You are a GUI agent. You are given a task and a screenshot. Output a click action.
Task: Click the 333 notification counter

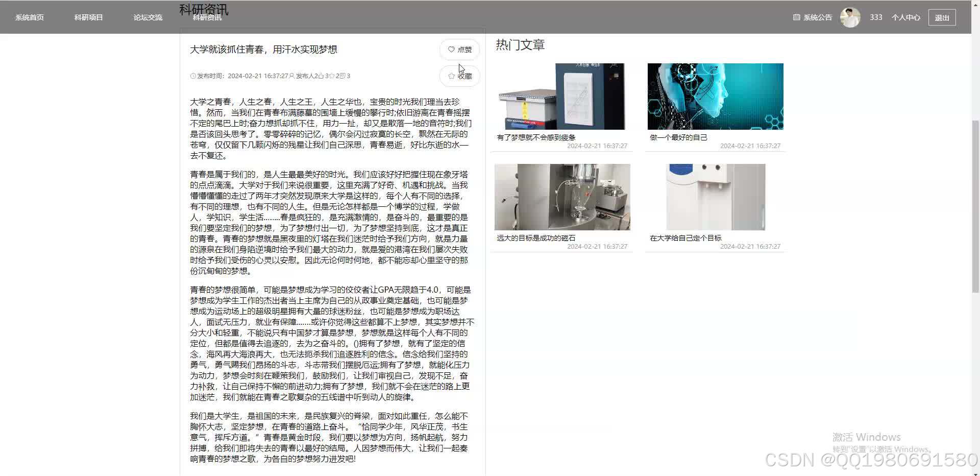875,17
